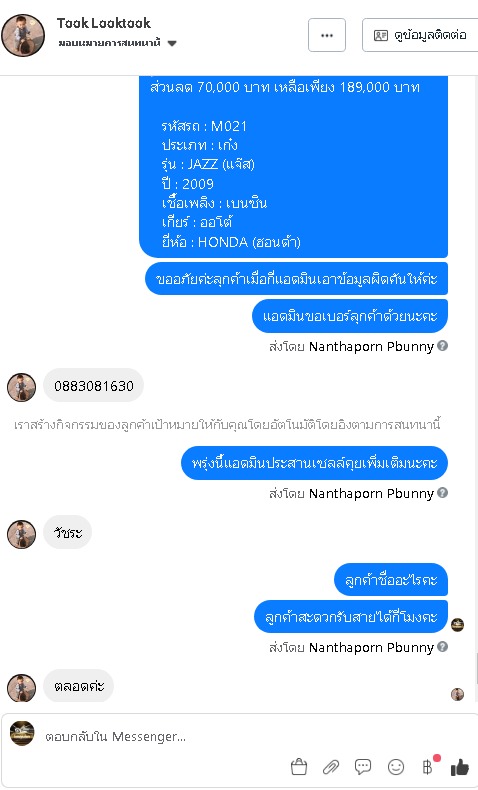The width and height of the screenshot is (478, 790).
Task: Click the help icon beside top Nanthaporn Pbunny
Action: 443,346
